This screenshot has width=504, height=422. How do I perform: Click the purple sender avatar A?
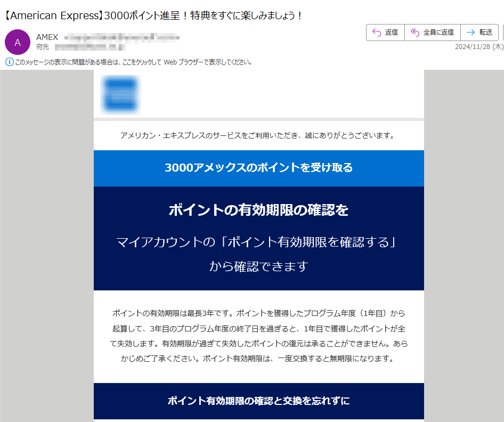[18, 42]
